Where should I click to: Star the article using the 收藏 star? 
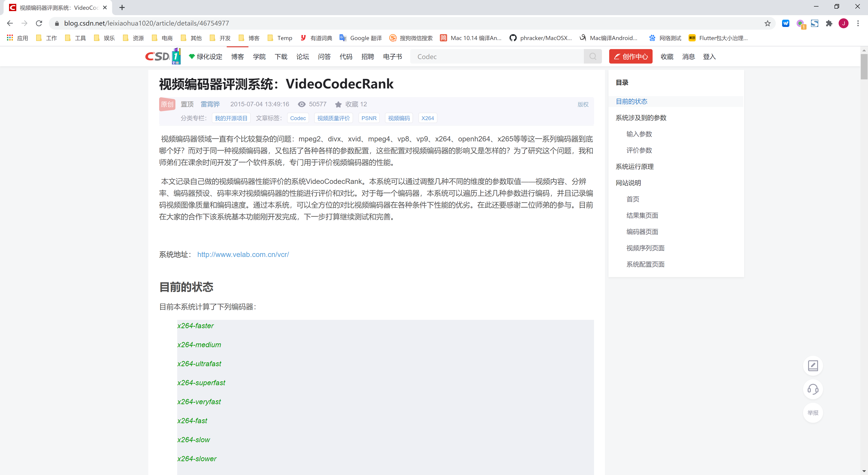(338, 104)
